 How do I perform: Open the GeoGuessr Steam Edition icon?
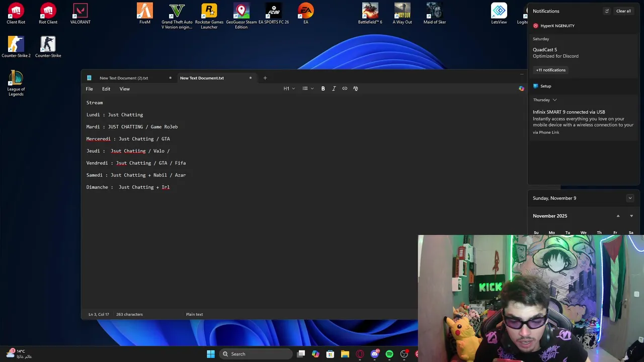click(x=242, y=16)
